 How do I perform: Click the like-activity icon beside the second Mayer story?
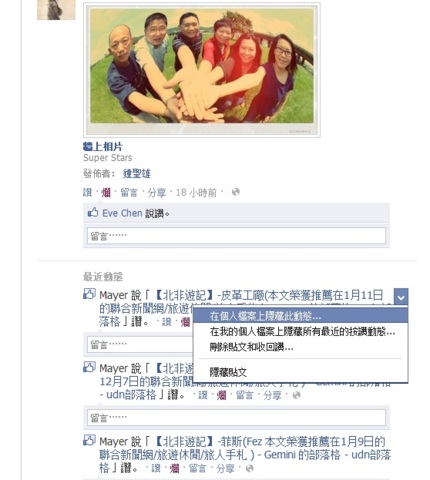89,367
